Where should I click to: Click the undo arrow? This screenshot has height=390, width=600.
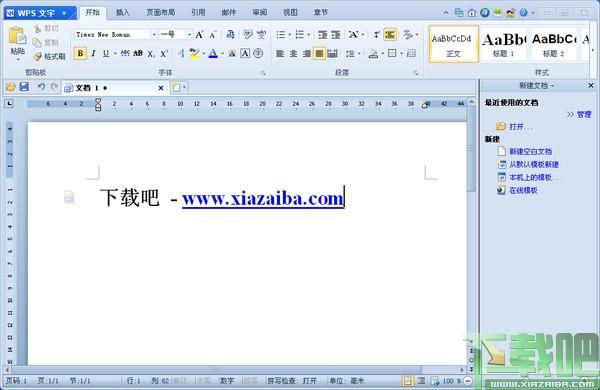point(41,87)
